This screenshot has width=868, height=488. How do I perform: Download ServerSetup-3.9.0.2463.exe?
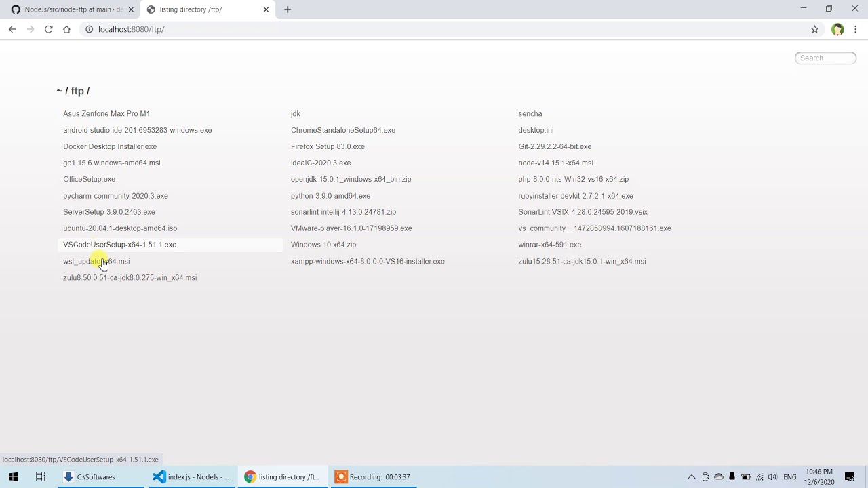point(109,212)
